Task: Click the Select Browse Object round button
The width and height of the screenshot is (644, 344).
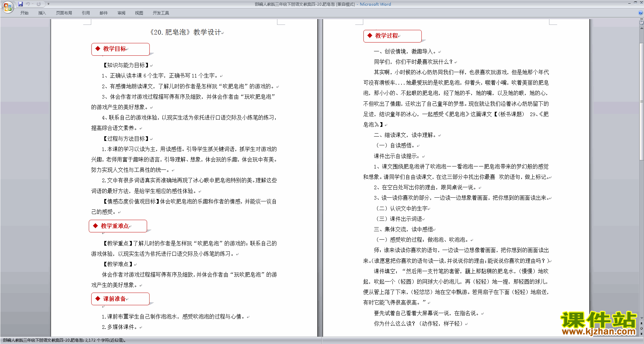Action: point(642,329)
